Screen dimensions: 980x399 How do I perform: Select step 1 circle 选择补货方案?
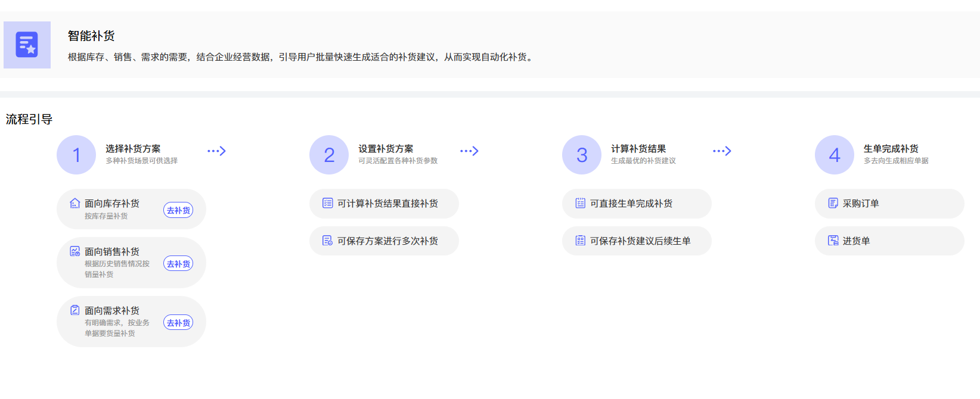[x=76, y=155]
